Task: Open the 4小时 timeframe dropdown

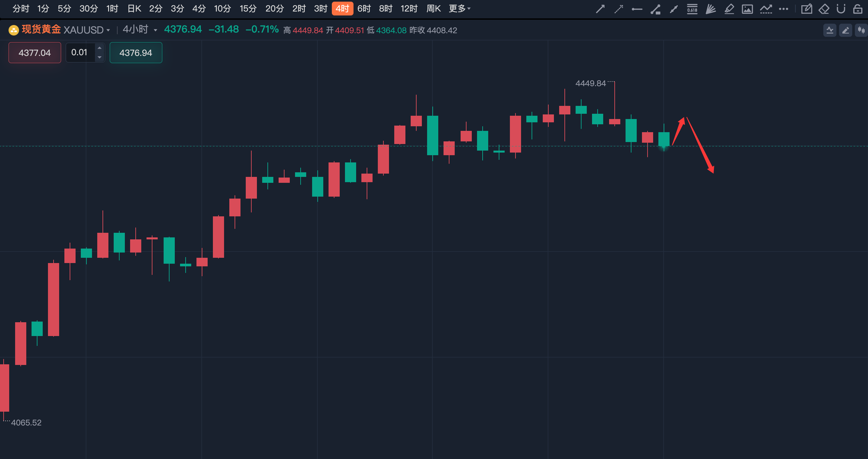Action: pyautogui.click(x=140, y=30)
